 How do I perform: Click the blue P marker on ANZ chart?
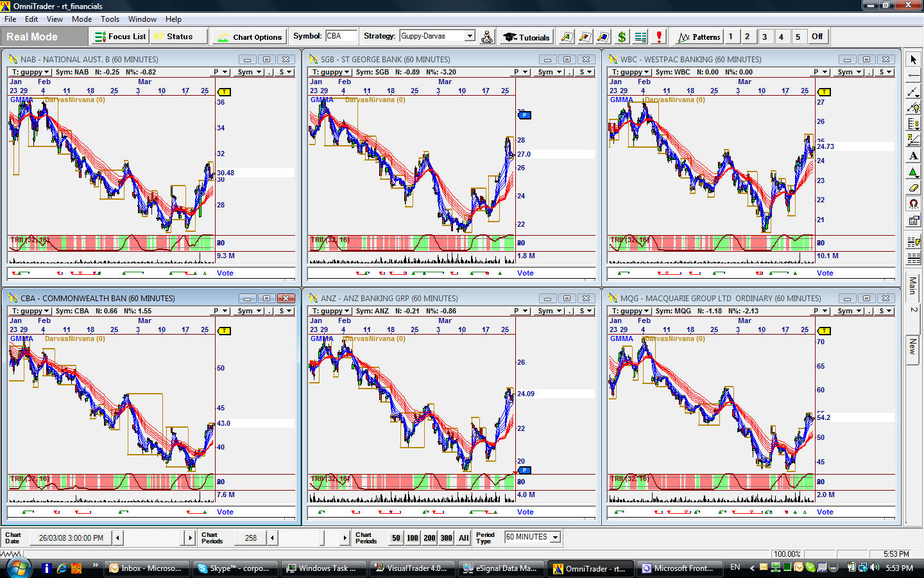click(x=524, y=470)
